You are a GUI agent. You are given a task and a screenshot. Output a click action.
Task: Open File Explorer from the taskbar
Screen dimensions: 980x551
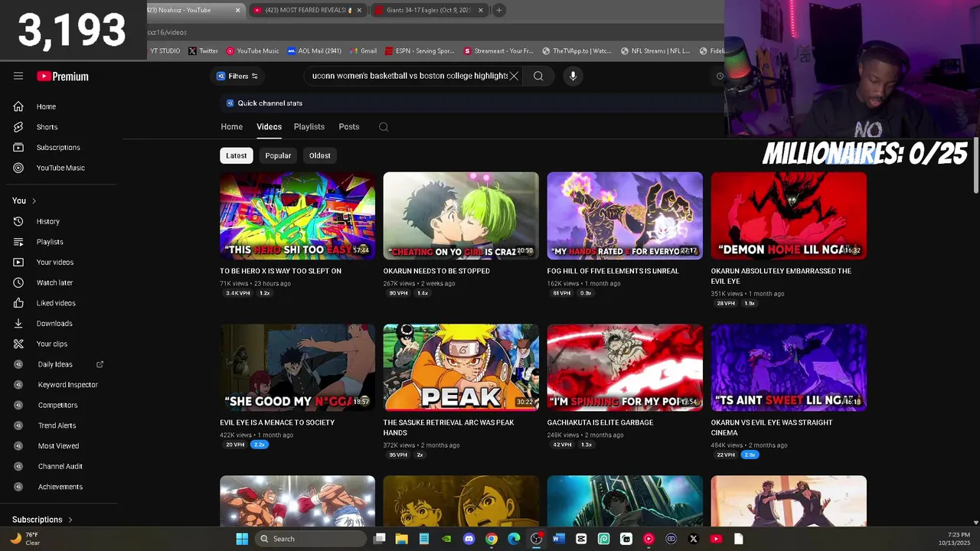pos(401,539)
